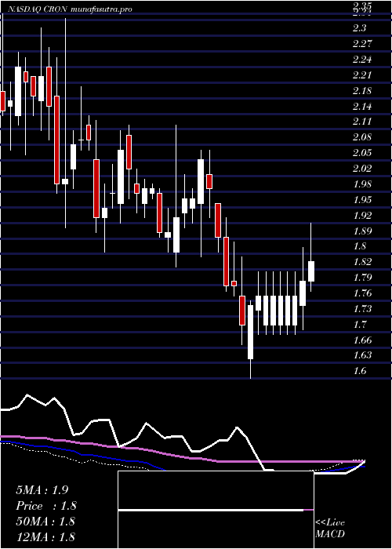Select the 2.02 price axis label
Image resolution: width=392 pixels, height=549 pixels.
tap(362, 169)
